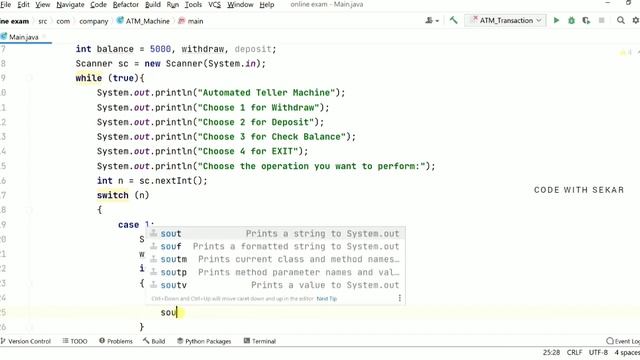Open the Help menu
Viewport: 640px width, 360px height.
[267, 4]
